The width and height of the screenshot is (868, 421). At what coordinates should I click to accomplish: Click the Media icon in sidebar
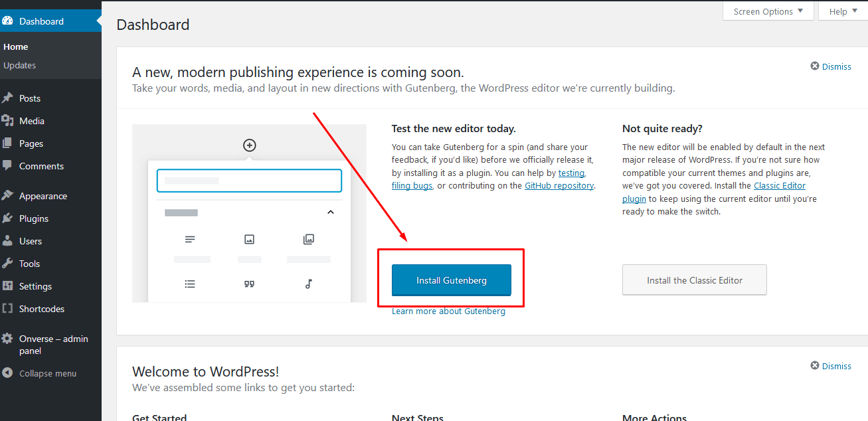click(x=8, y=121)
